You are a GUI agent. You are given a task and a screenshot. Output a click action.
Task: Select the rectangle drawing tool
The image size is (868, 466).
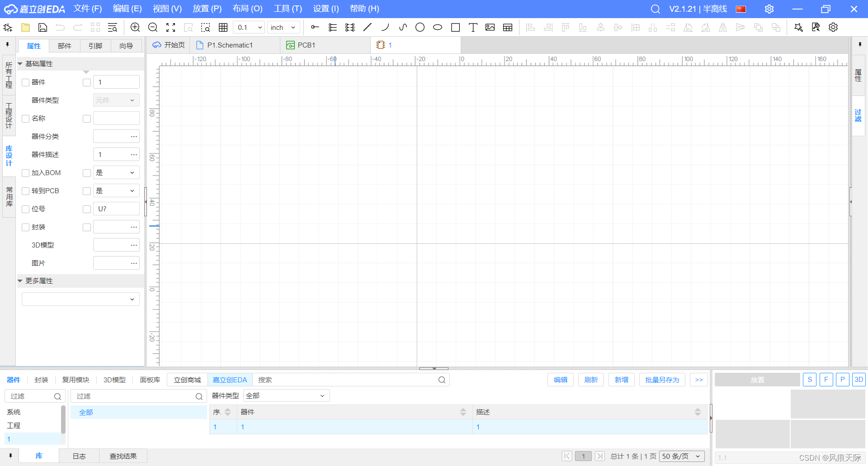(455, 28)
